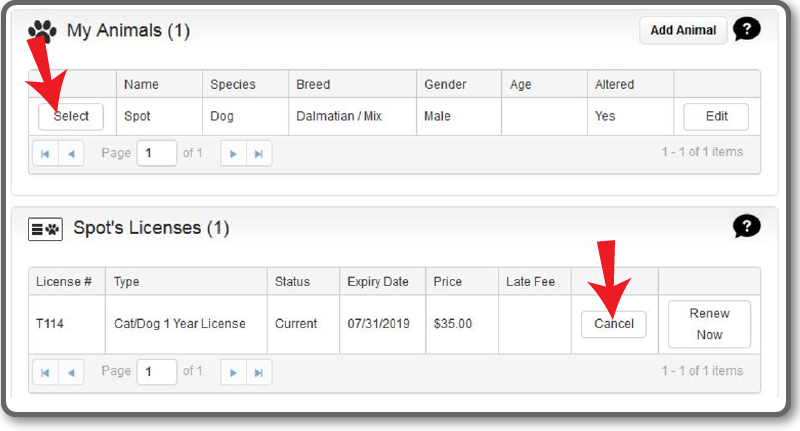Click the Spot's Licenses (1) heading
The image size is (800, 431).
[152, 227]
